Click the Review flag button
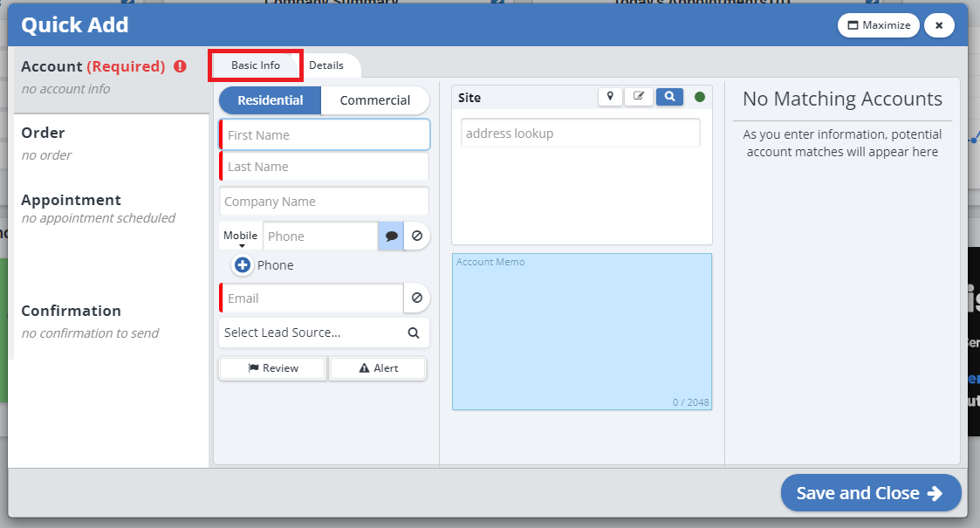The height and width of the screenshot is (528, 980). tap(272, 368)
